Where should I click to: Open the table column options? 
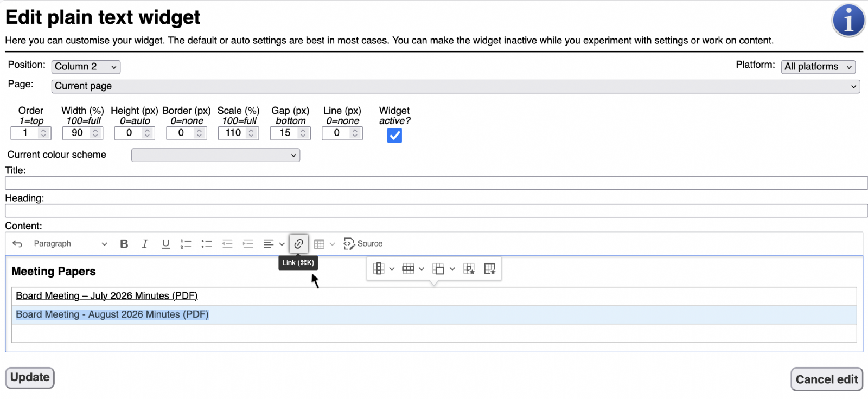pyautogui.click(x=384, y=269)
